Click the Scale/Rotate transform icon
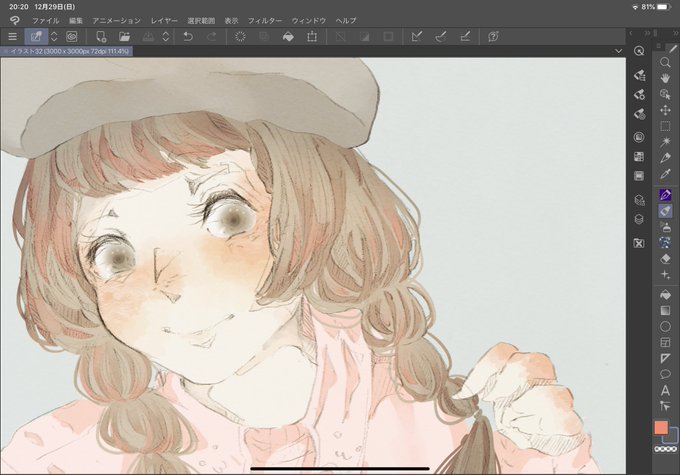Screen dimensions: 680x475 point(312,37)
